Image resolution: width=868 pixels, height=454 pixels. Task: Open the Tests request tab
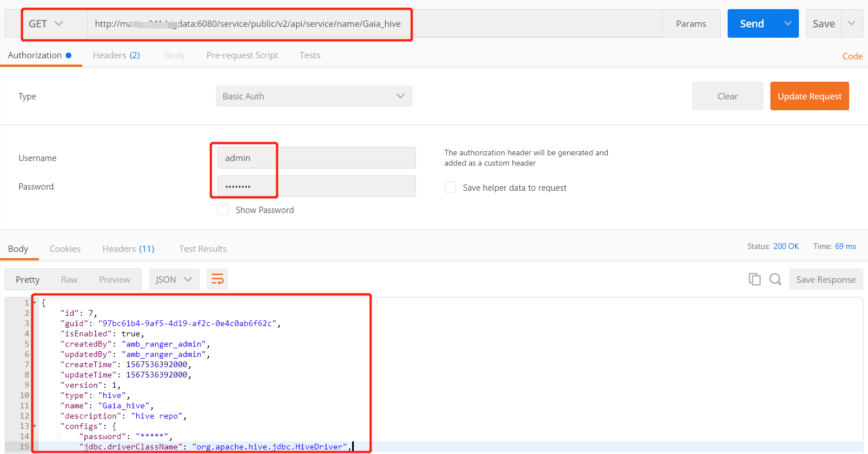(x=310, y=55)
